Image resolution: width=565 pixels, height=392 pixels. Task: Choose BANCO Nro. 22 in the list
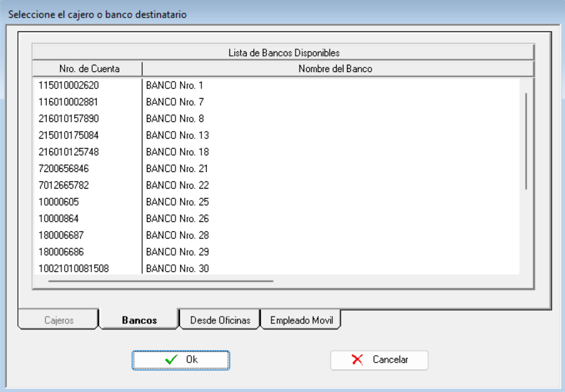(177, 185)
